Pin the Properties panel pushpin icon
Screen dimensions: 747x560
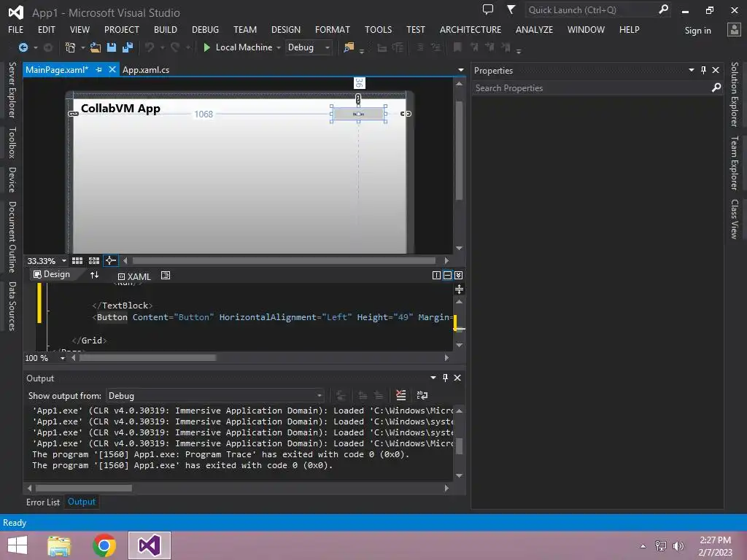pos(703,70)
